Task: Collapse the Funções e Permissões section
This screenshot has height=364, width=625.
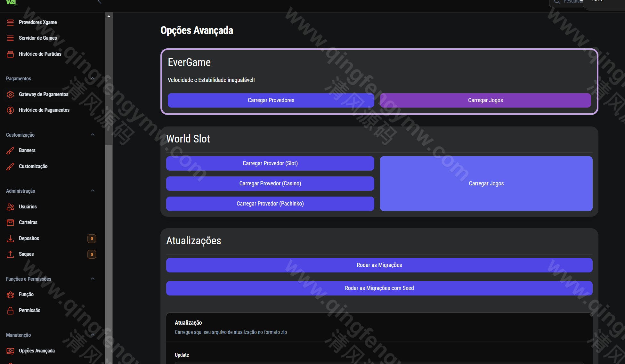Action: 93,279
